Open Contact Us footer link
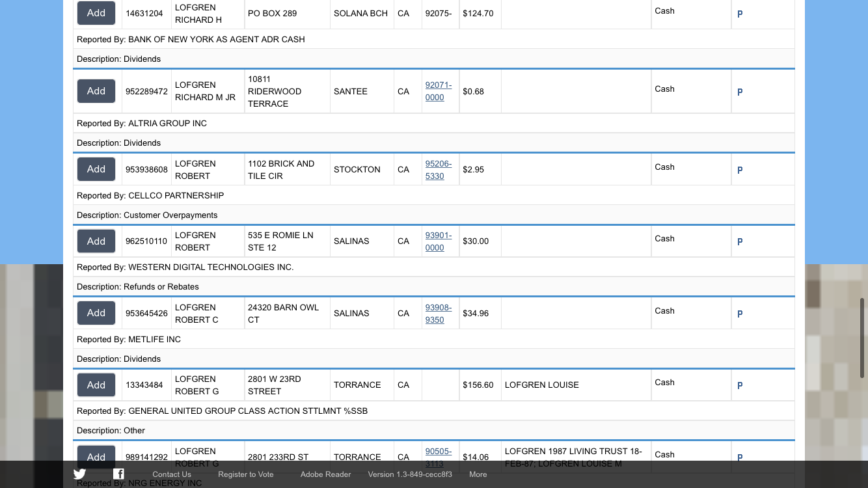 [x=172, y=474]
